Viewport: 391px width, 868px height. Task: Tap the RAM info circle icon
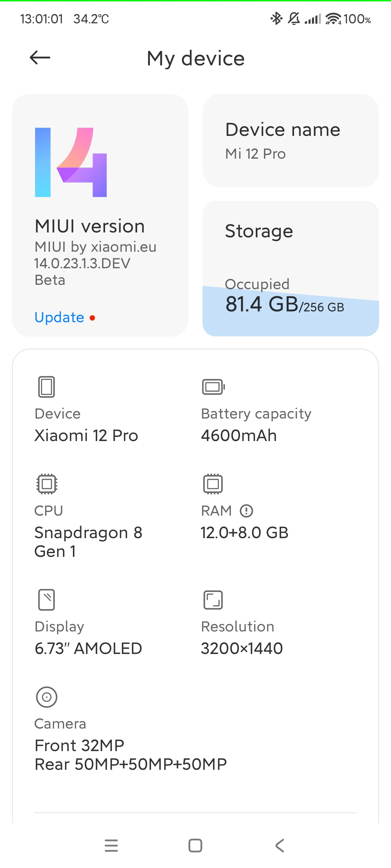pyautogui.click(x=246, y=511)
